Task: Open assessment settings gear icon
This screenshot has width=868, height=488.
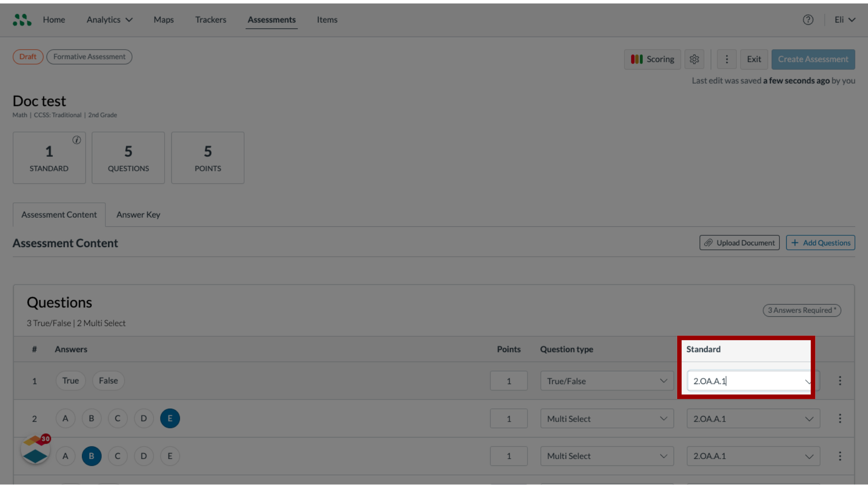Action: point(694,59)
